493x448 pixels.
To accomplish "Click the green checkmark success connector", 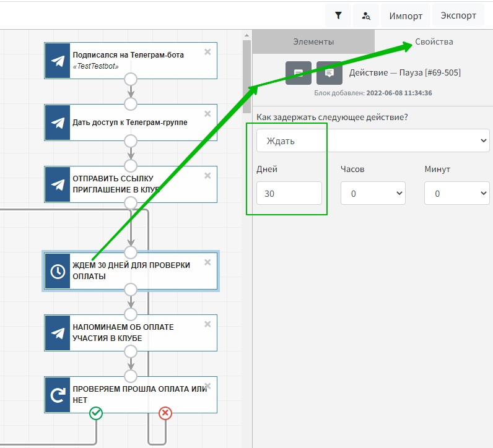I will coord(96,413).
